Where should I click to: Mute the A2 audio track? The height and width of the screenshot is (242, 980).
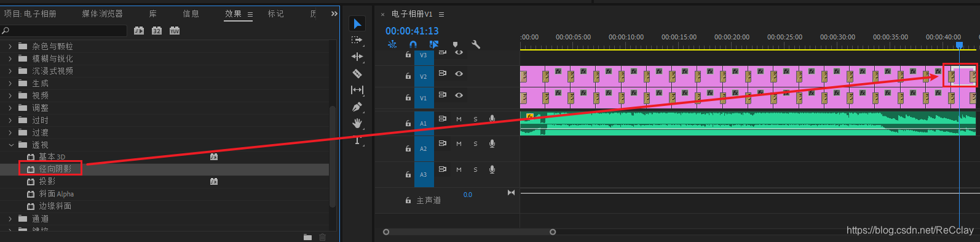point(459,143)
